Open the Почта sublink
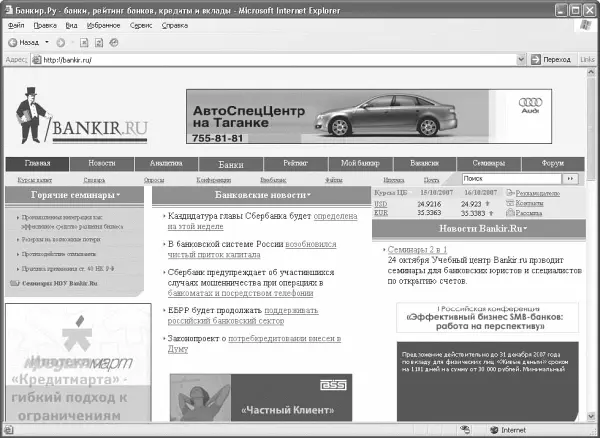 tap(432, 180)
